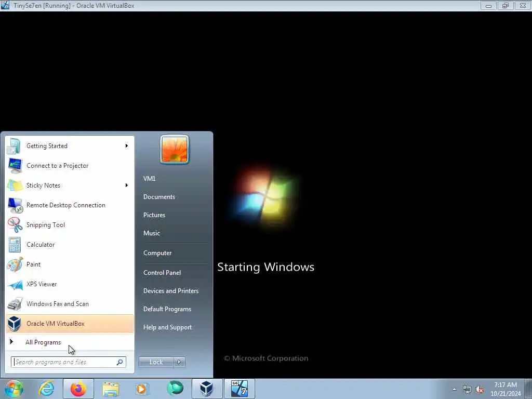
Task: Open Computer from Start menu
Action: [x=157, y=253]
